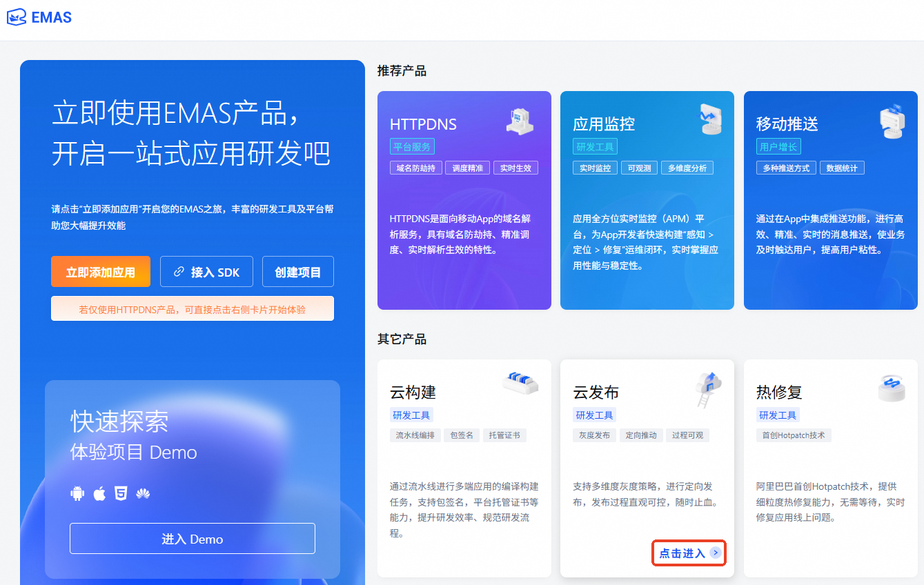Click the 流水线编排 tag
Image resolution: width=924 pixels, height=585 pixels.
(x=415, y=435)
